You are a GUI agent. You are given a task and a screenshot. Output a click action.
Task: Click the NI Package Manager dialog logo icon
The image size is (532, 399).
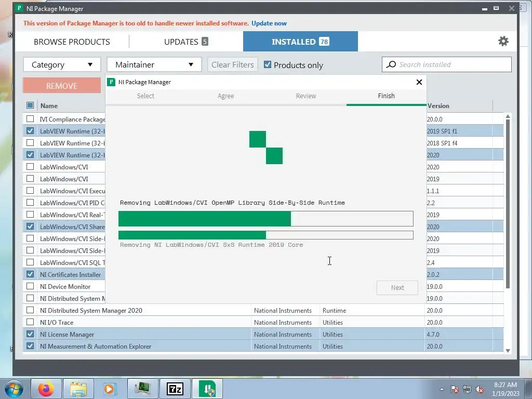coord(111,82)
